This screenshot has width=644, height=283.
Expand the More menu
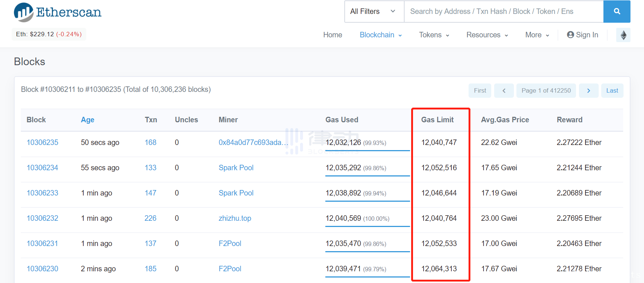coord(537,35)
